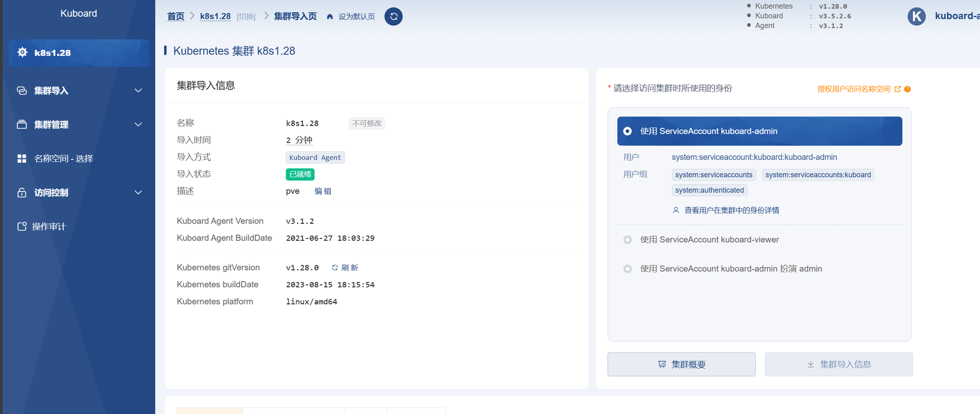The width and height of the screenshot is (980, 414).
Task: Click the system:serviceaccounts:kuboard group tag
Action: coord(818,175)
